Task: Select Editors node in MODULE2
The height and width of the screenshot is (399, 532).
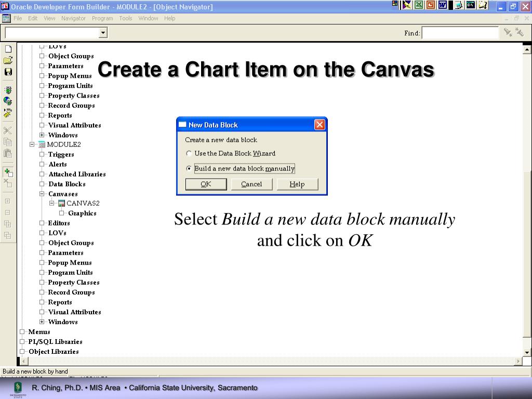Action: coord(59,223)
